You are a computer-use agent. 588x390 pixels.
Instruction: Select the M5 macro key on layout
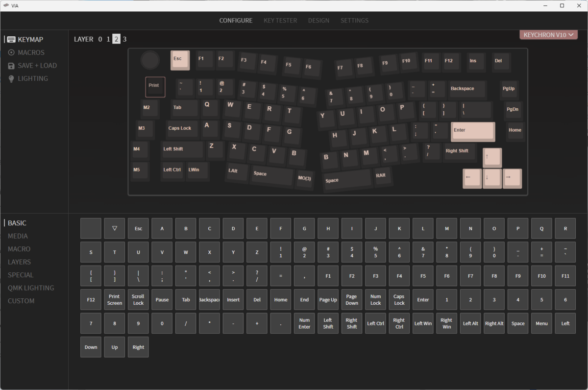(140, 171)
